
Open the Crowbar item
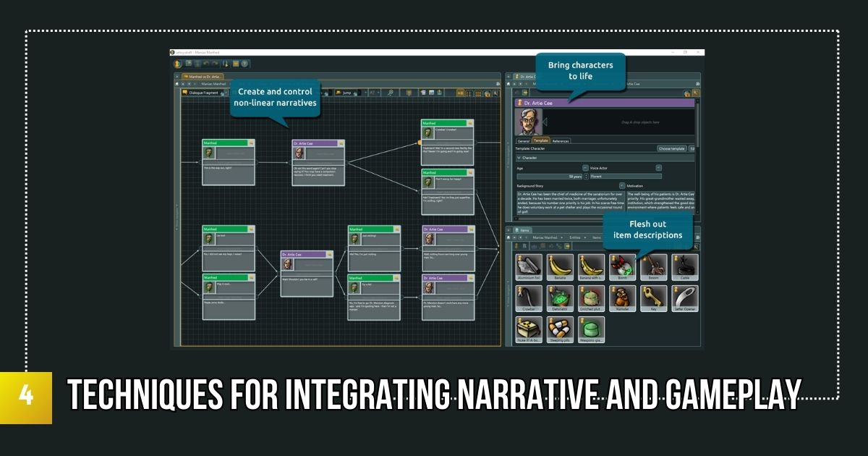529,298
